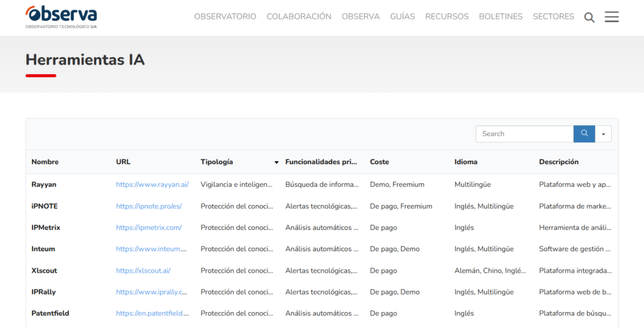Expand the dropdown arrow beside search button
644x328 pixels.
point(603,134)
